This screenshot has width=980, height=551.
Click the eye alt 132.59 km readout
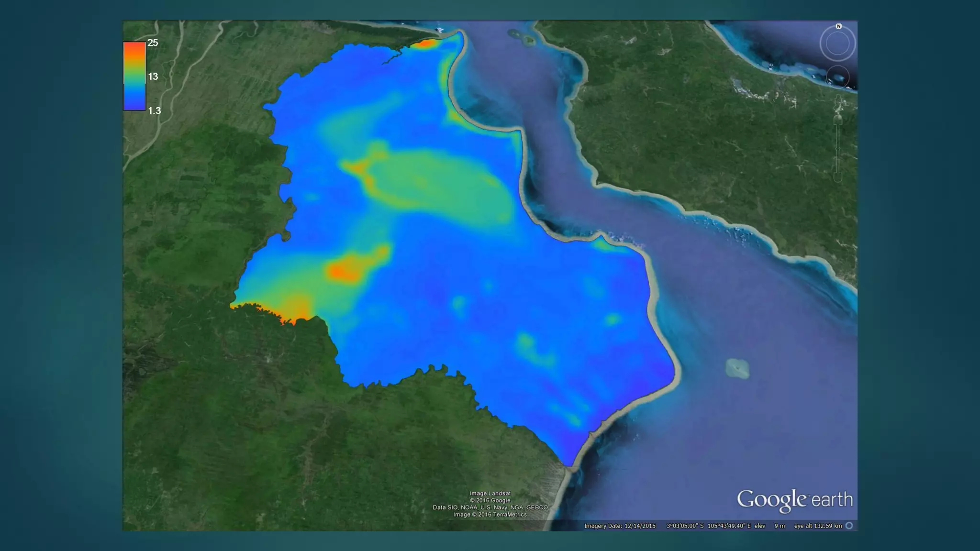point(818,526)
